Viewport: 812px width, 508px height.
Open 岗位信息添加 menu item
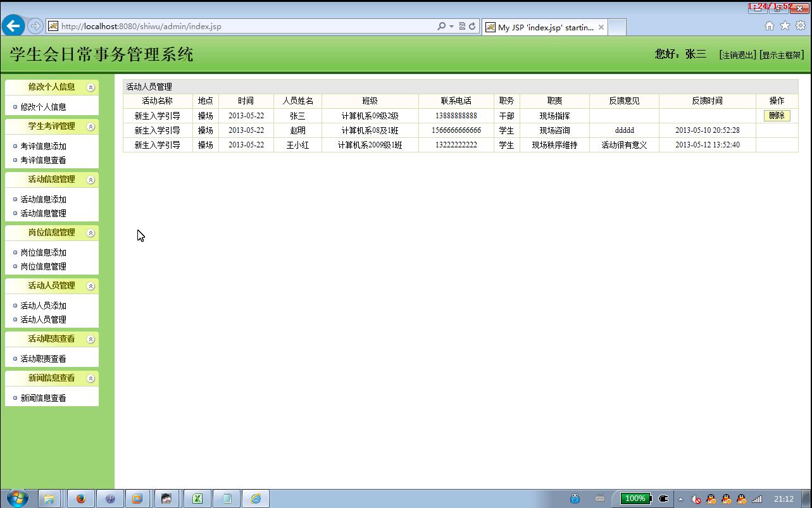[x=43, y=252]
